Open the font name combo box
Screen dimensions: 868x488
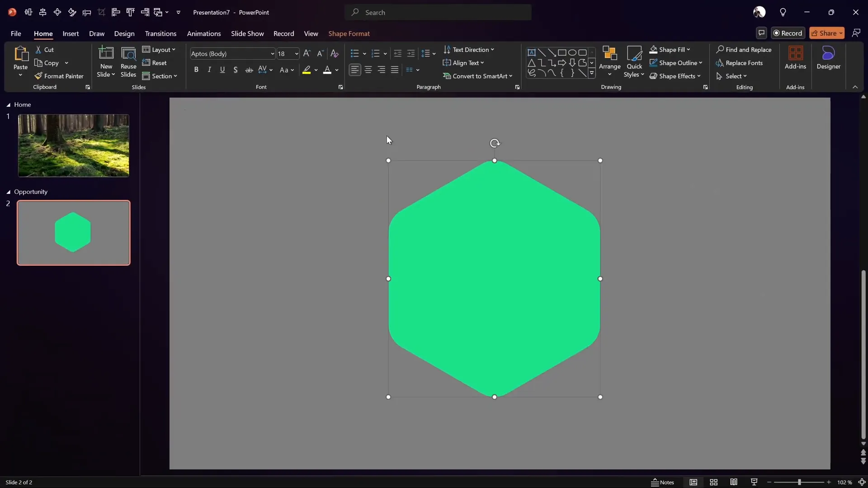[232, 53]
